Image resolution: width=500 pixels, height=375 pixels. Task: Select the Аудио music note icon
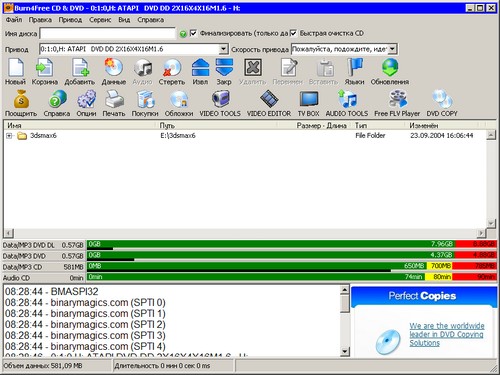coord(142,68)
